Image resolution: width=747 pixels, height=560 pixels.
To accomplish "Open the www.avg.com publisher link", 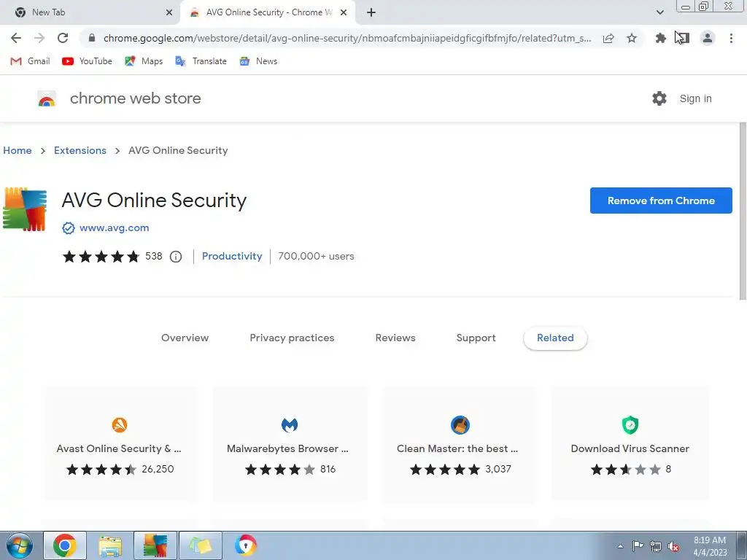I will [x=115, y=228].
